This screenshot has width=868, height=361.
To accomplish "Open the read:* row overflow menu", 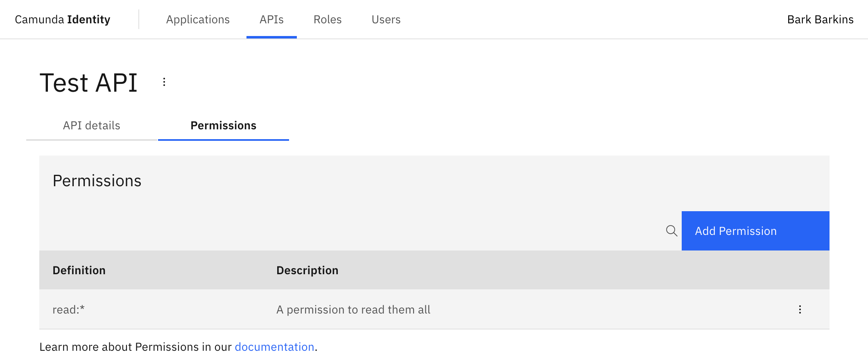I will (800, 309).
